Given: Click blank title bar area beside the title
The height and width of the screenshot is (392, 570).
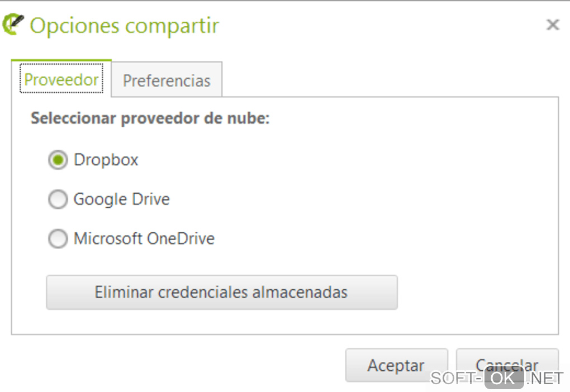Looking at the screenshot, I should pos(380,26).
